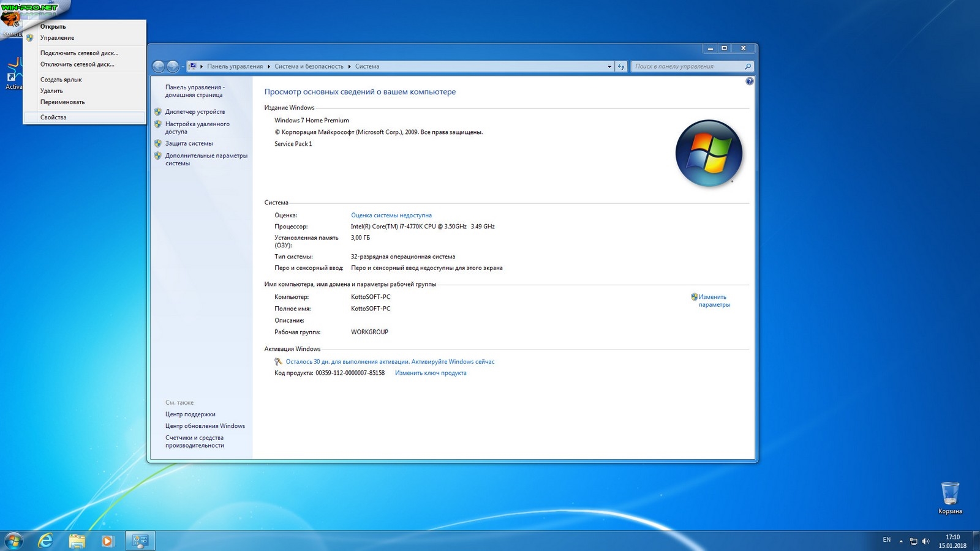The height and width of the screenshot is (551, 980).
Task: Click the Оценка системы недоступна link
Action: [391, 216]
